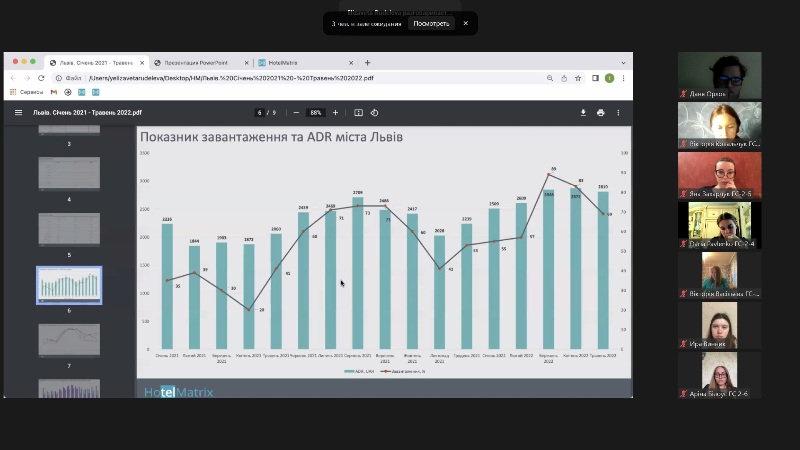Open the PDF viewer more actions menu
800x450 pixels.
(x=619, y=113)
